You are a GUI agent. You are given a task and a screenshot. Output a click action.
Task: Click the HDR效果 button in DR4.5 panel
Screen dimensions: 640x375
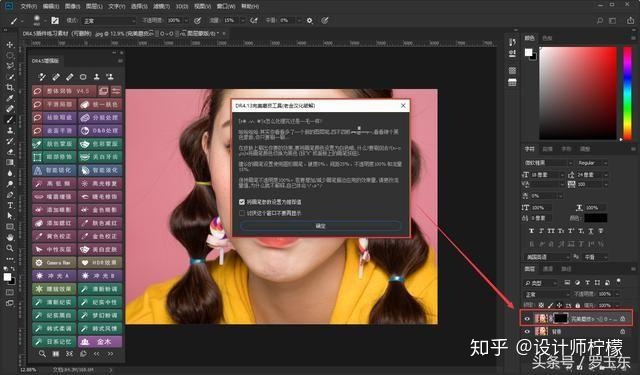[100, 262]
